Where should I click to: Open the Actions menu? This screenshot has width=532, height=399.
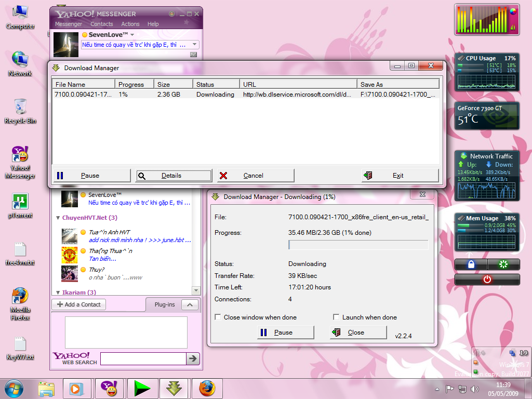tap(130, 24)
